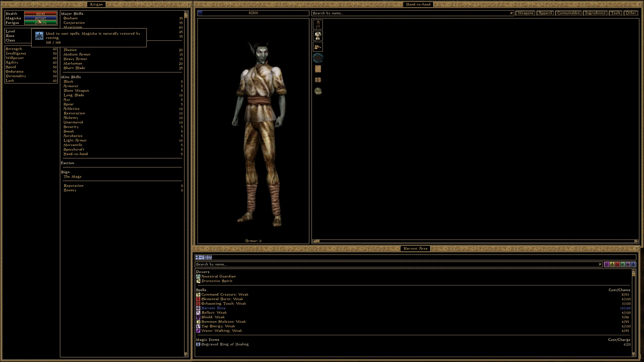The height and width of the screenshot is (362, 644).
Task: Click the Water Walking: Weak spell icon
Action: [198, 331]
